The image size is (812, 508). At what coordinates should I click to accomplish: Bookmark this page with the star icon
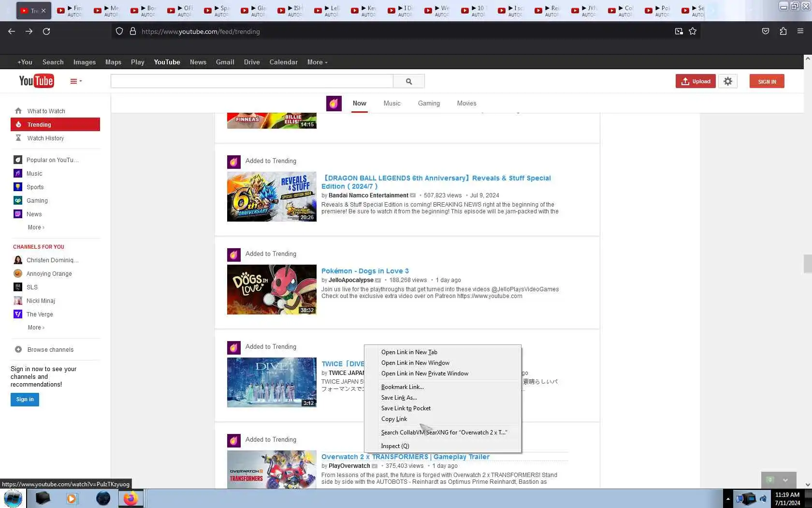[x=693, y=31]
